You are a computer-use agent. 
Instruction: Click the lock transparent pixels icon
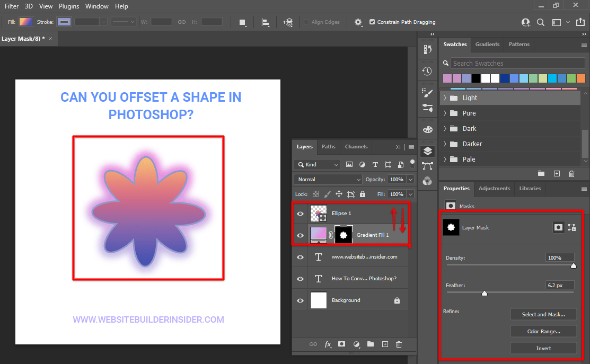(314, 194)
